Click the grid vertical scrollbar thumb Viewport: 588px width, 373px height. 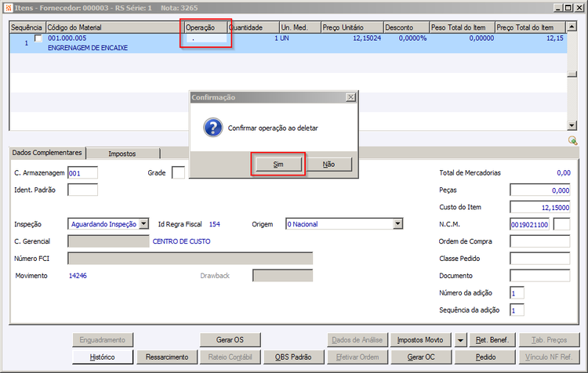pos(572,74)
